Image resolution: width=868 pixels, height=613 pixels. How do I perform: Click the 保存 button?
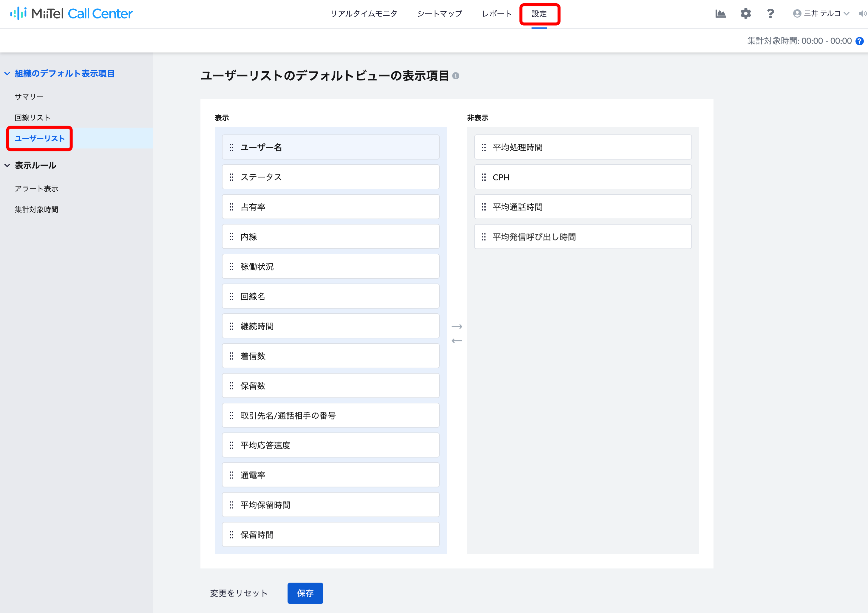tap(305, 593)
